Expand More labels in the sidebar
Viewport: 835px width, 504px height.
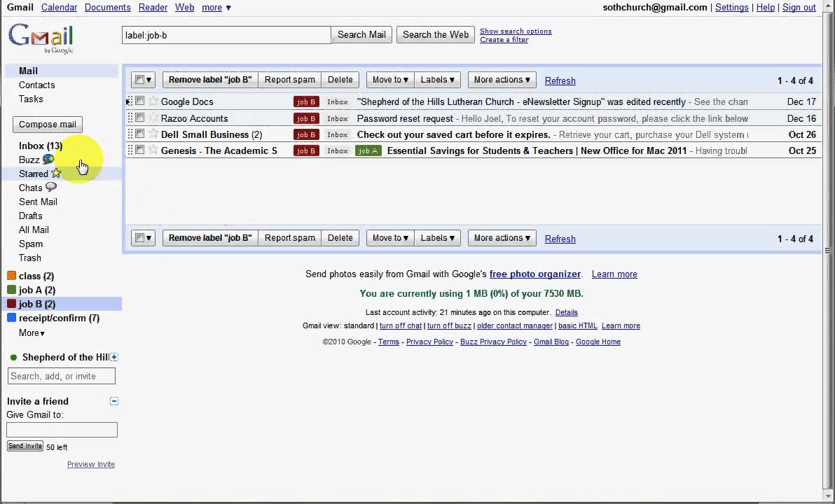click(32, 332)
